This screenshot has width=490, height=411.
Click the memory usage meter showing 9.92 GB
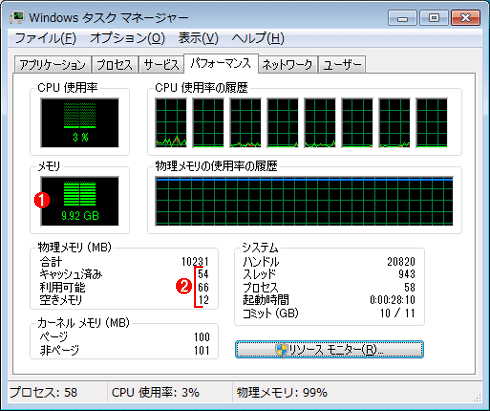(80, 201)
